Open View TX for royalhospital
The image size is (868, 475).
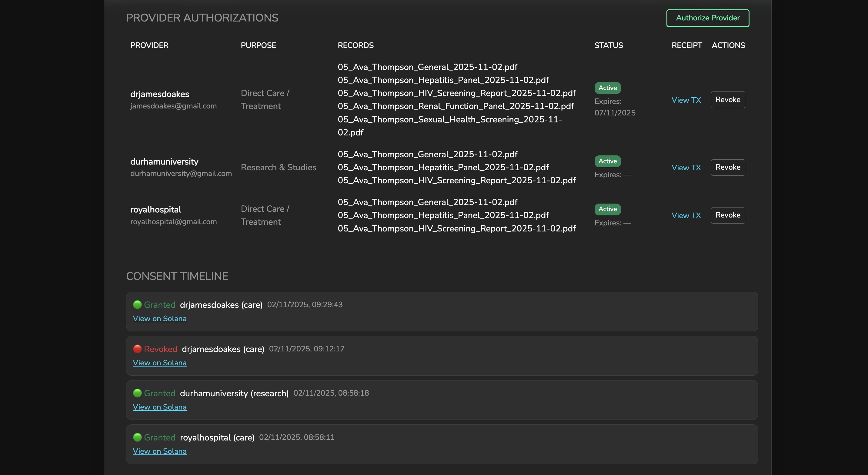coord(686,216)
